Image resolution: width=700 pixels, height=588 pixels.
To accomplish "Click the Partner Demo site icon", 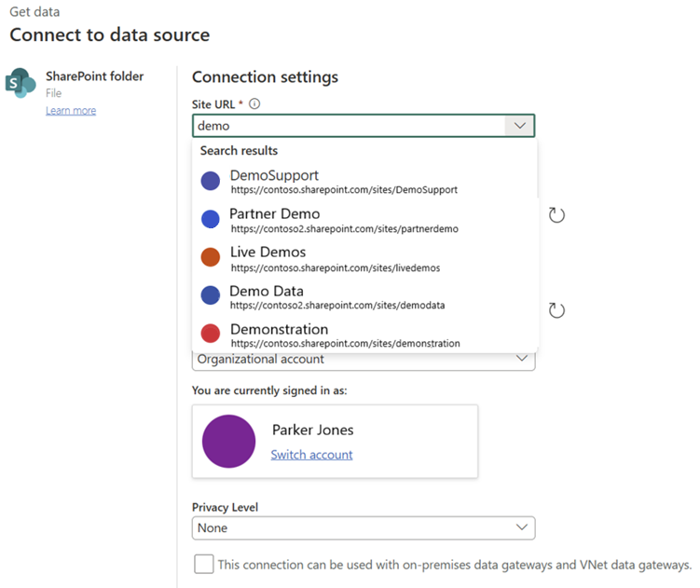I will [211, 220].
